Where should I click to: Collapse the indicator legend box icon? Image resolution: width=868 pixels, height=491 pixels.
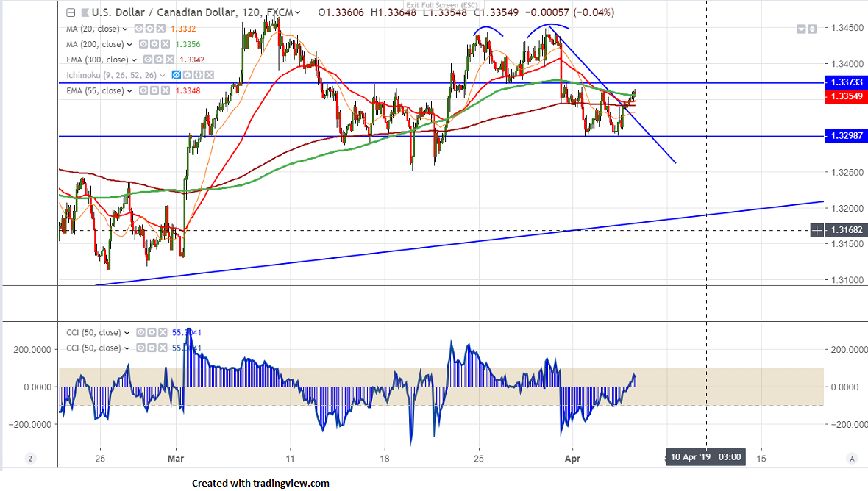pyautogui.click(x=71, y=12)
